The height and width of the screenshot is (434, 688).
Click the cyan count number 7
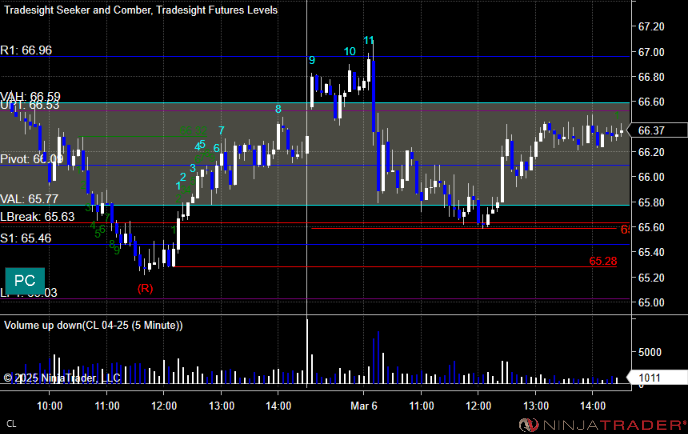click(x=222, y=130)
